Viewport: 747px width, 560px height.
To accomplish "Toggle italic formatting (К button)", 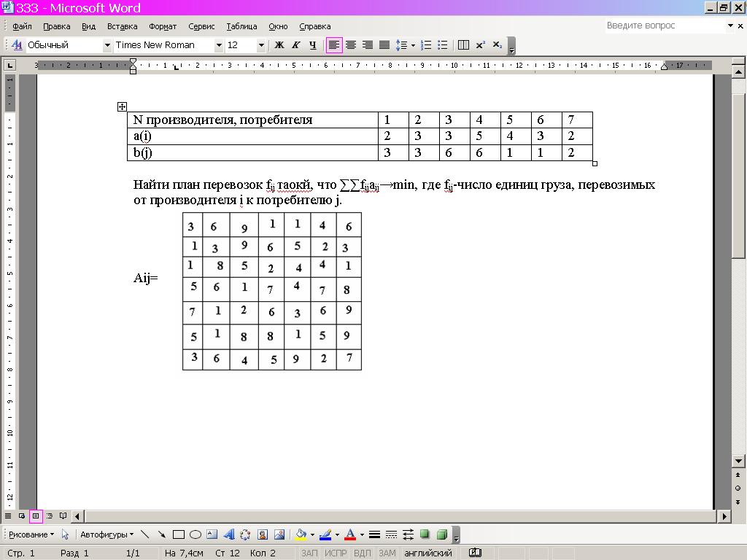I will (x=295, y=45).
